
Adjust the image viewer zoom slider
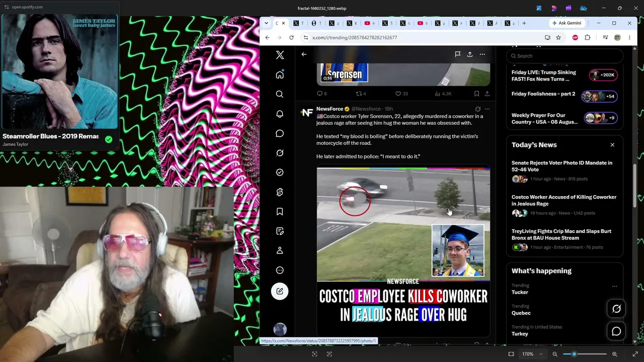click(x=584, y=354)
